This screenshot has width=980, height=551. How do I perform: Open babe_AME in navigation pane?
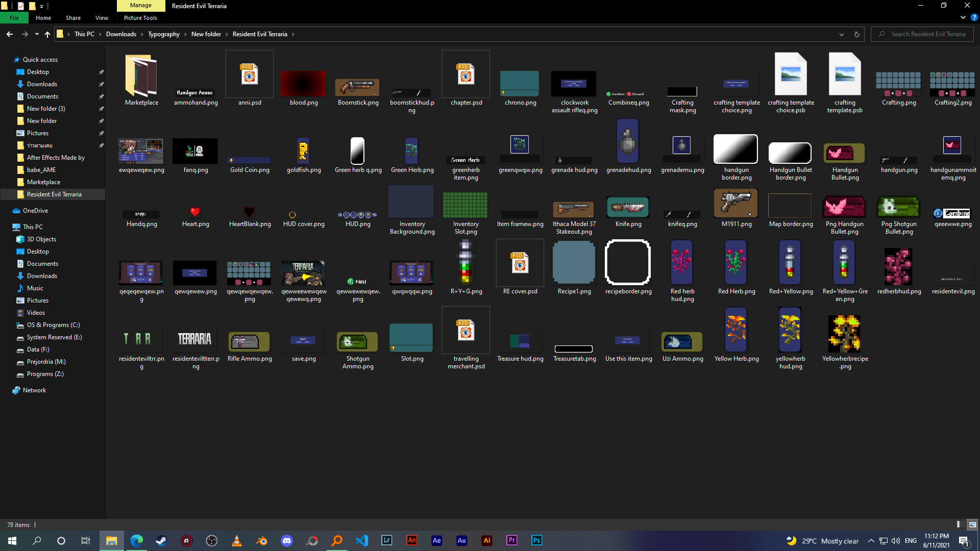pyautogui.click(x=41, y=170)
